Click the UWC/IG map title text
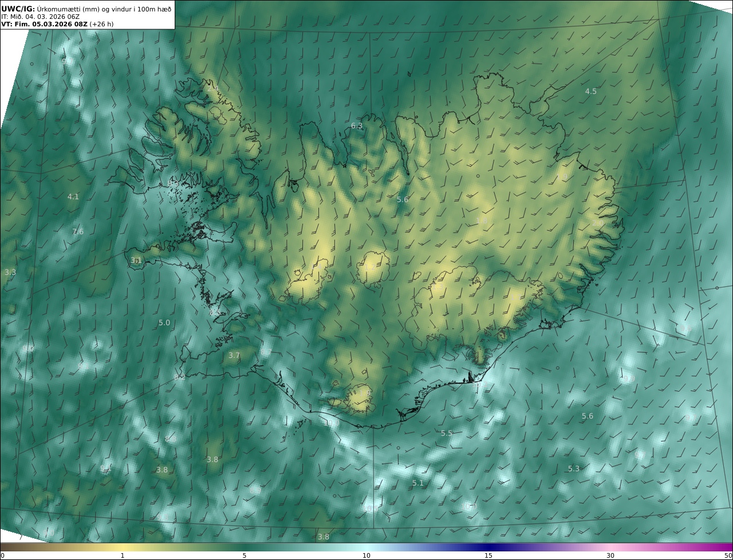This screenshot has height=560, width=733. click(x=86, y=8)
